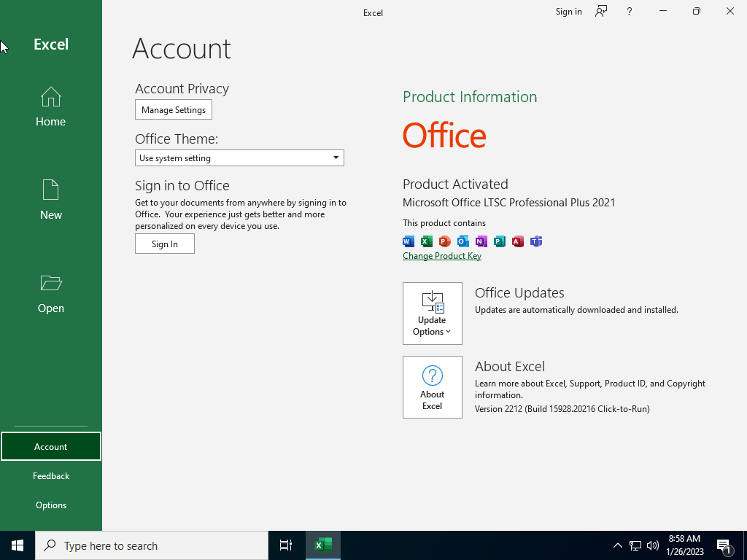Expand Update Options menu button
The height and width of the screenshot is (560, 747).
coord(432,314)
